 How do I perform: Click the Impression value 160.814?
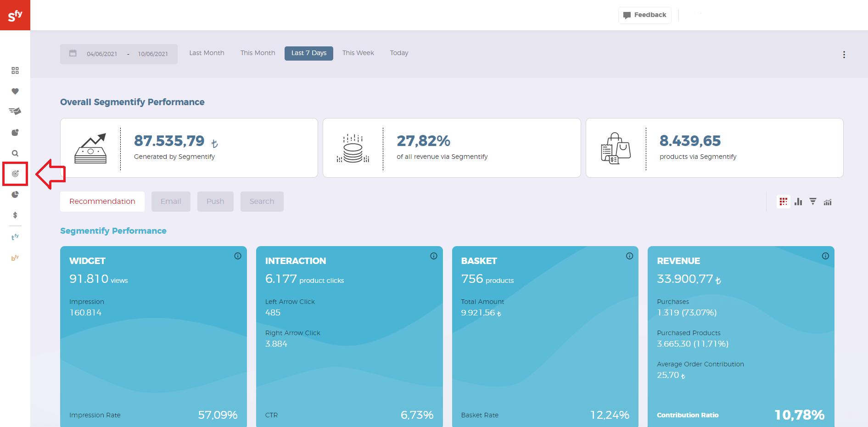pos(85,313)
